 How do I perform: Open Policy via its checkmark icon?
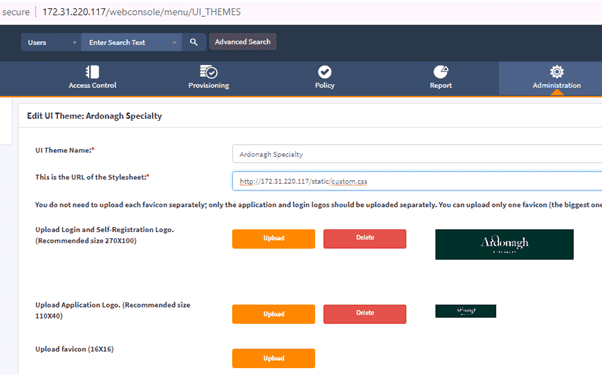[325, 72]
